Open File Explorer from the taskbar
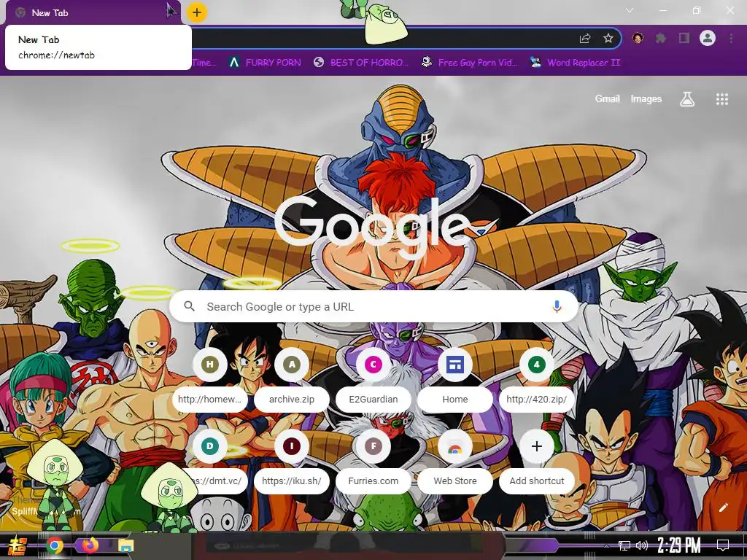747x560 pixels. tap(126, 545)
